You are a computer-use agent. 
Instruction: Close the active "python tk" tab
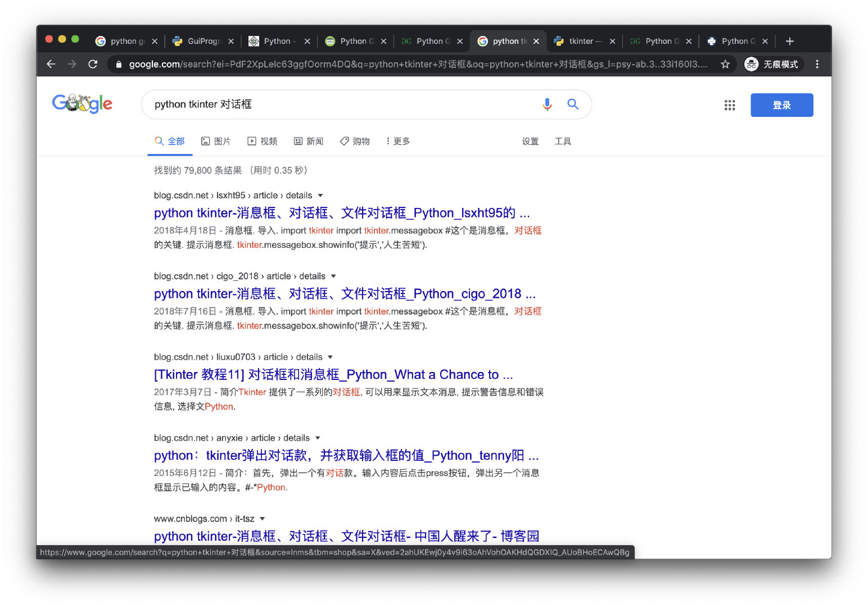pyautogui.click(x=536, y=41)
